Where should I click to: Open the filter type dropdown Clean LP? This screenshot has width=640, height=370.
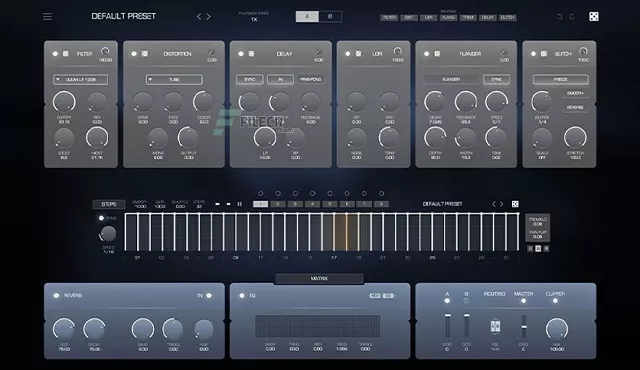pos(80,80)
